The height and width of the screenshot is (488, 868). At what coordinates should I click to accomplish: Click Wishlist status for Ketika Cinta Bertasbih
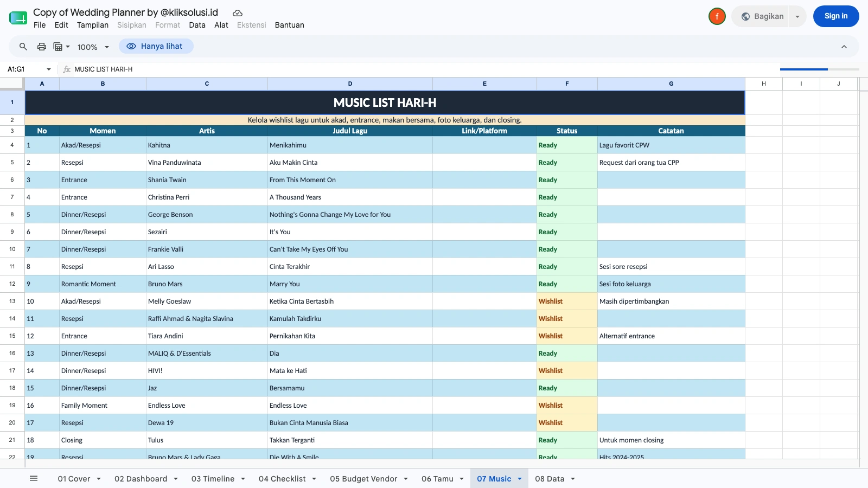[567, 301]
